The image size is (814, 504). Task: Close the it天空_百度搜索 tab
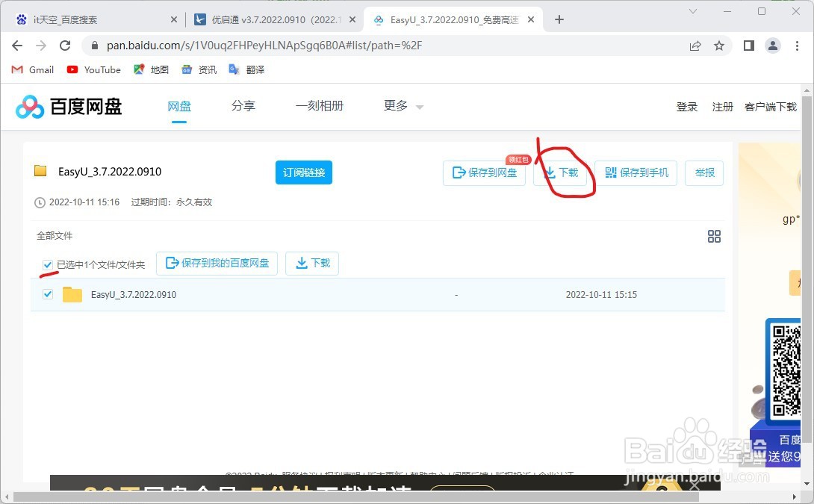[174, 19]
